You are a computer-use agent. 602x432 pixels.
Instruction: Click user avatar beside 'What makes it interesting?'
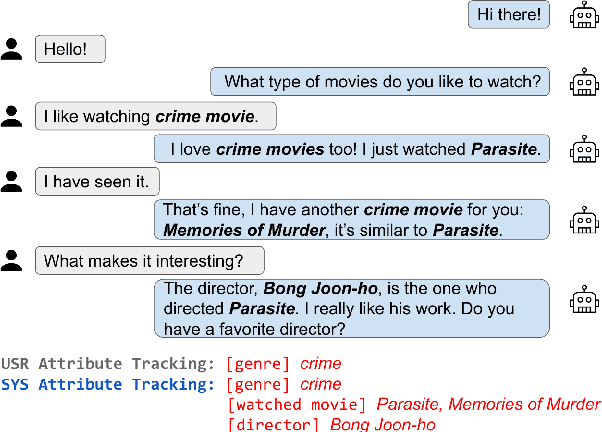12,261
